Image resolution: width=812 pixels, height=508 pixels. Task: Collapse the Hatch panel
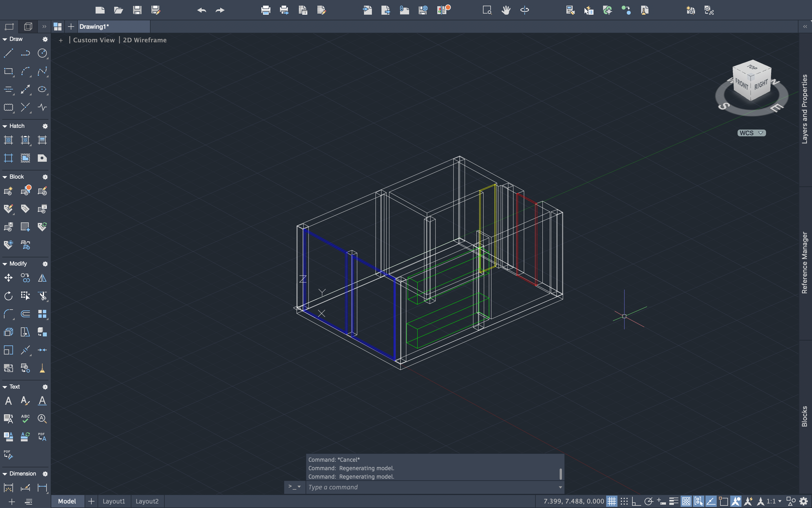point(5,126)
